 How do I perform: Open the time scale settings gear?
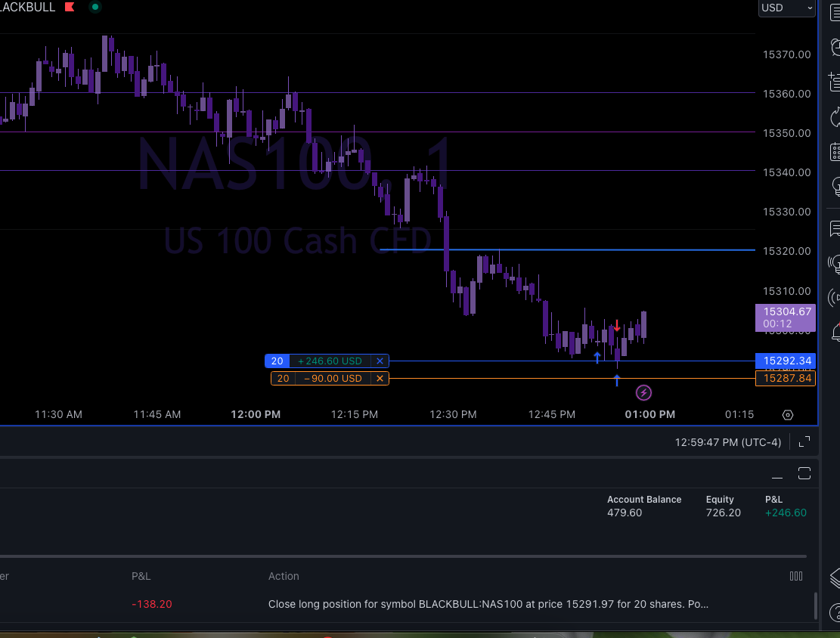pos(788,415)
